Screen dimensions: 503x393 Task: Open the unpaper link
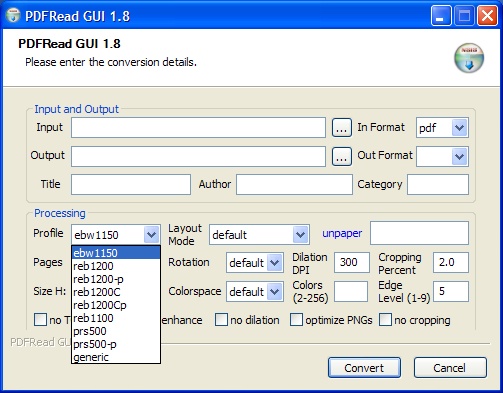click(342, 233)
